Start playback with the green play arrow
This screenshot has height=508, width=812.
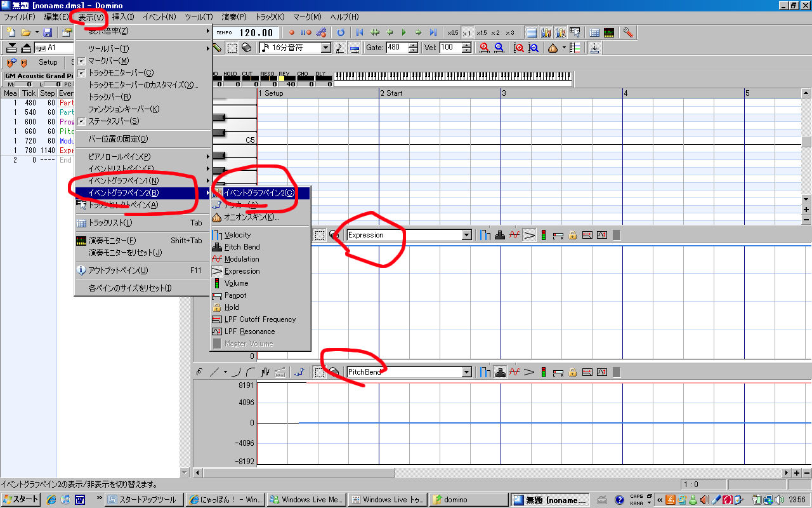(403, 32)
